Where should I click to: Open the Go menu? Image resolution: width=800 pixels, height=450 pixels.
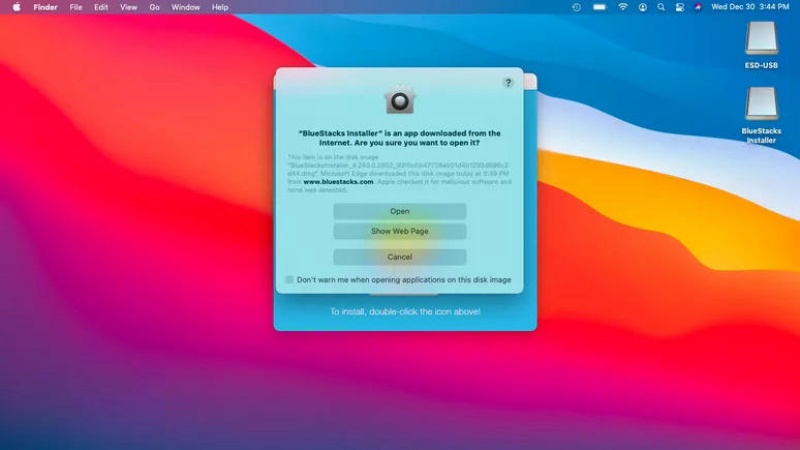click(154, 7)
